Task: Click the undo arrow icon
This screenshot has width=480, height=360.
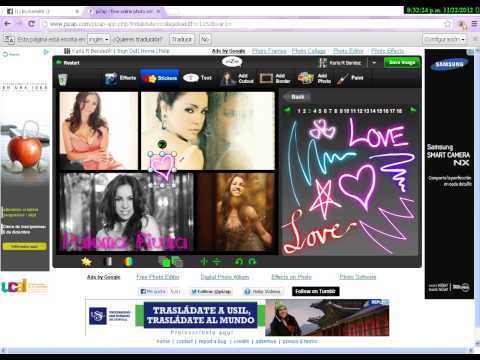Action: [x=239, y=262]
